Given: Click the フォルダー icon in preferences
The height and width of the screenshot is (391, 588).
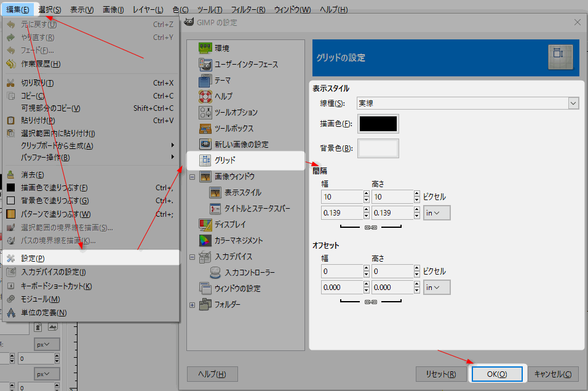Looking at the screenshot, I should [x=205, y=304].
